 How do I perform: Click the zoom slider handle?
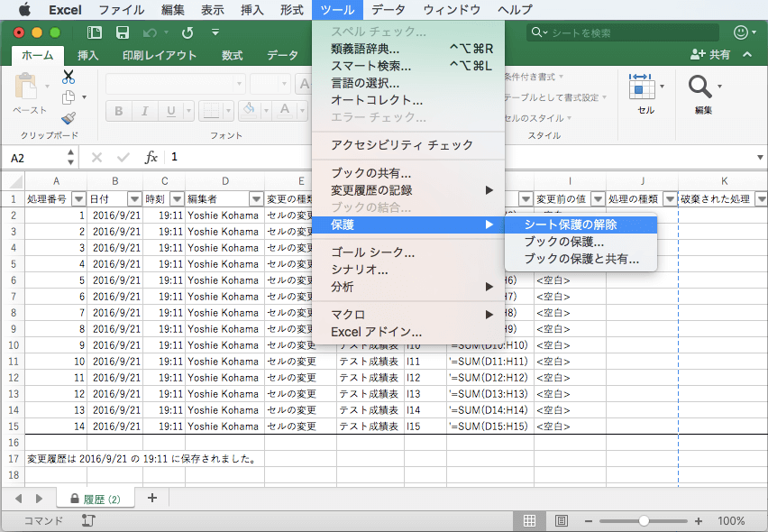coord(645,521)
